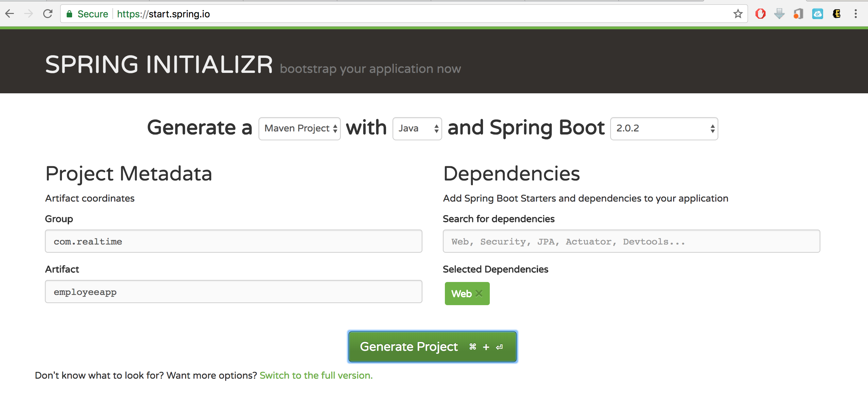
Task: Click the browser back arrow
Action: pos(10,14)
